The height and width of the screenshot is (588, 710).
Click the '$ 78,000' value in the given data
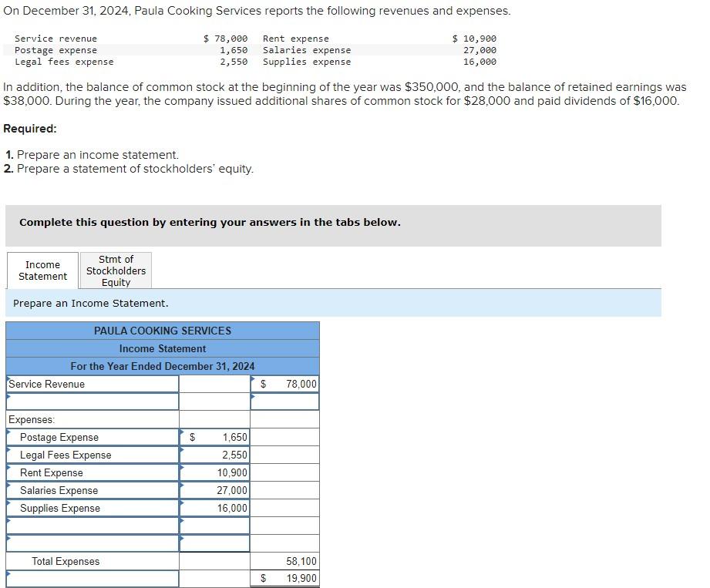tap(226, 39)
